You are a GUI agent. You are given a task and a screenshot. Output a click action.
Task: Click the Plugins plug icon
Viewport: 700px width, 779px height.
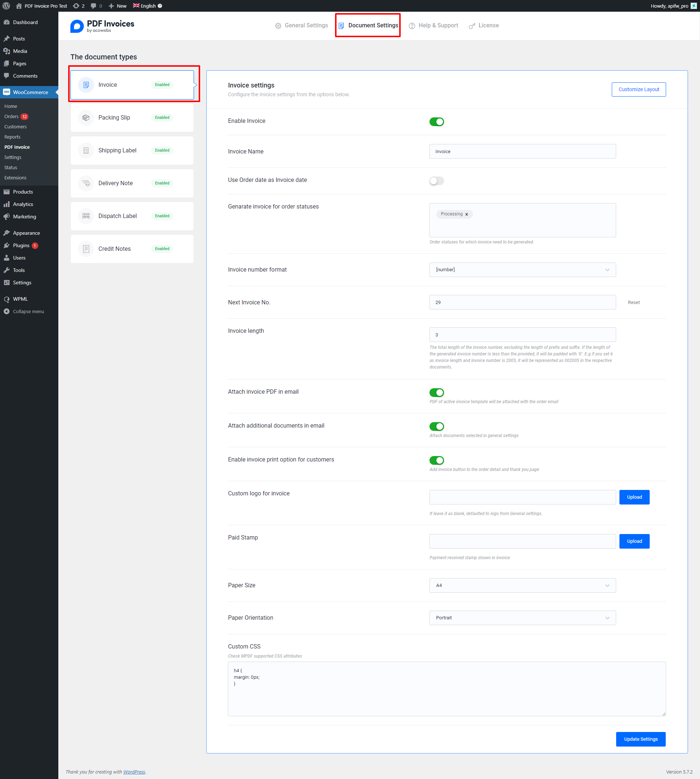[x=7, y=245]
